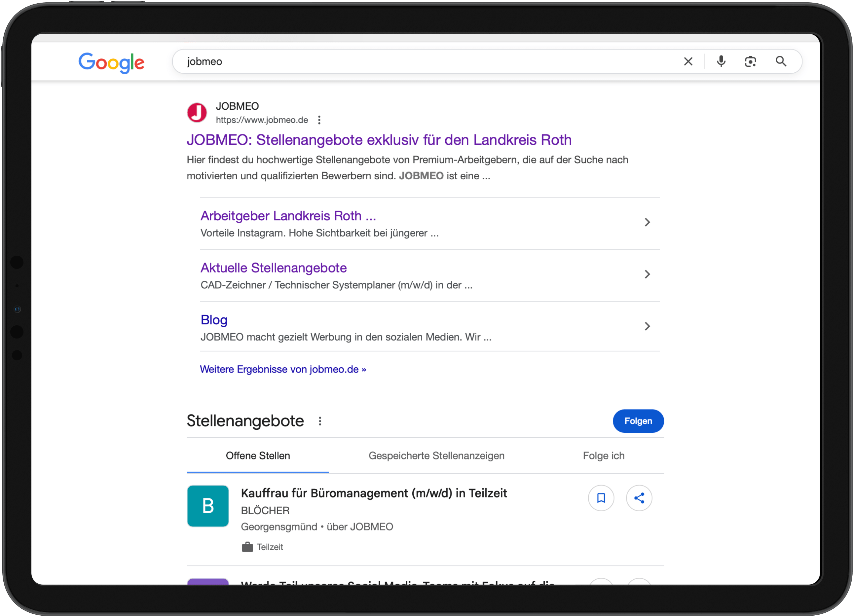
Task: Open Aktuelle Stellenangebote sitelink
Action: [x=274, y=268]
